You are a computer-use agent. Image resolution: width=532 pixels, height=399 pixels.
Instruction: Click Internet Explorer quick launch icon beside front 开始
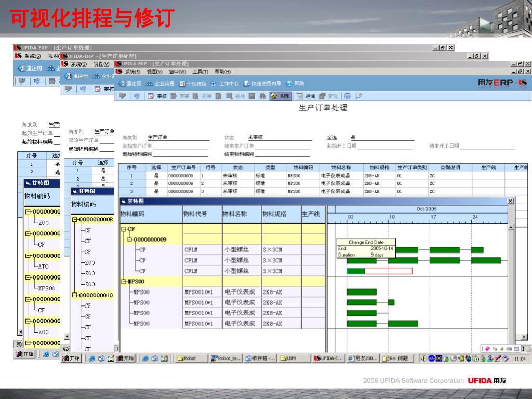click(145, 358)
